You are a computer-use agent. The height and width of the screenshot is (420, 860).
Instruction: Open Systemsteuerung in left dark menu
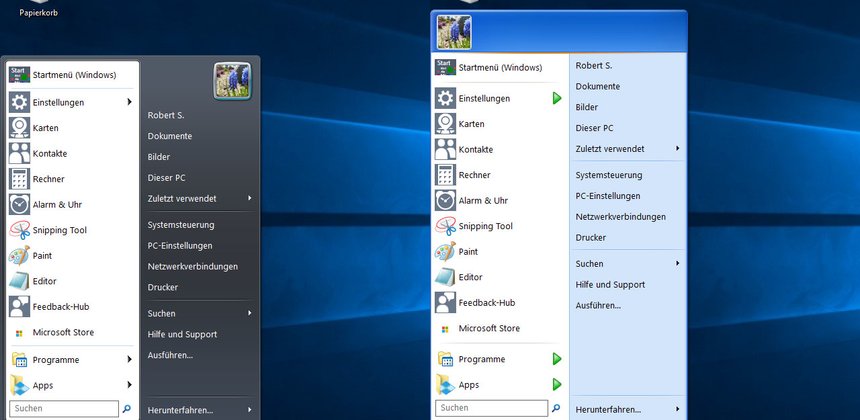click(181, 225)
